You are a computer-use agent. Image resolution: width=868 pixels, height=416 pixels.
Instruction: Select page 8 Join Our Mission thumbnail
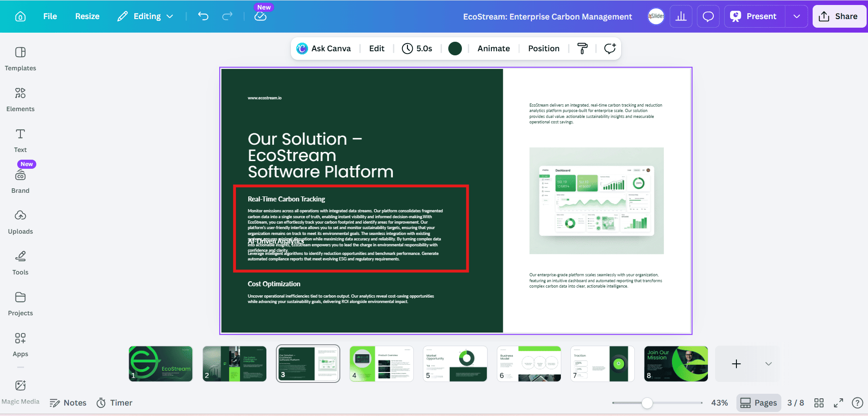pyautogui.click(x=676, y=364)
